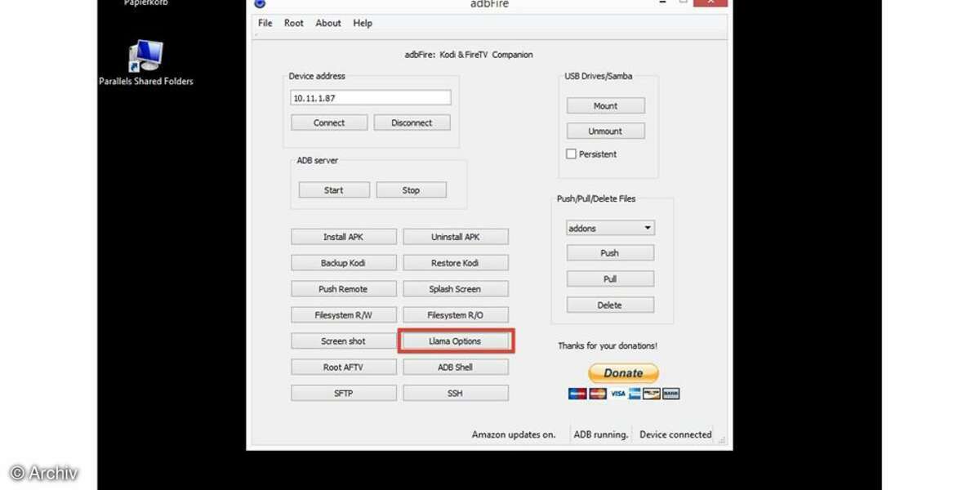
Task: Click 'Amazon updates on.' status text
Action: 514,434
